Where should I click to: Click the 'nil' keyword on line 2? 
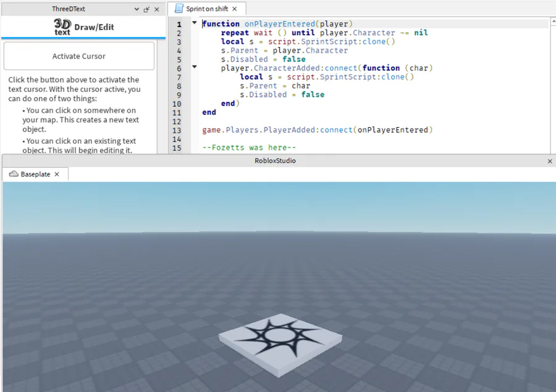pos(421,33)
